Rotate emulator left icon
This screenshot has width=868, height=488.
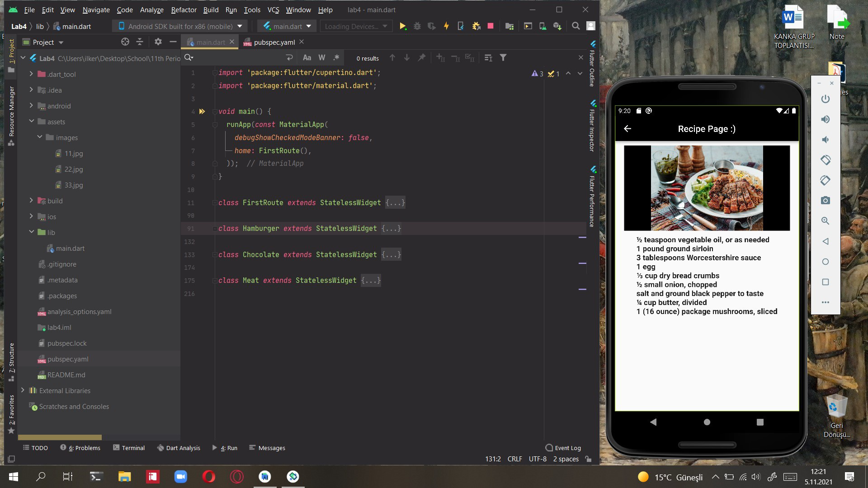tap(825, 160)
